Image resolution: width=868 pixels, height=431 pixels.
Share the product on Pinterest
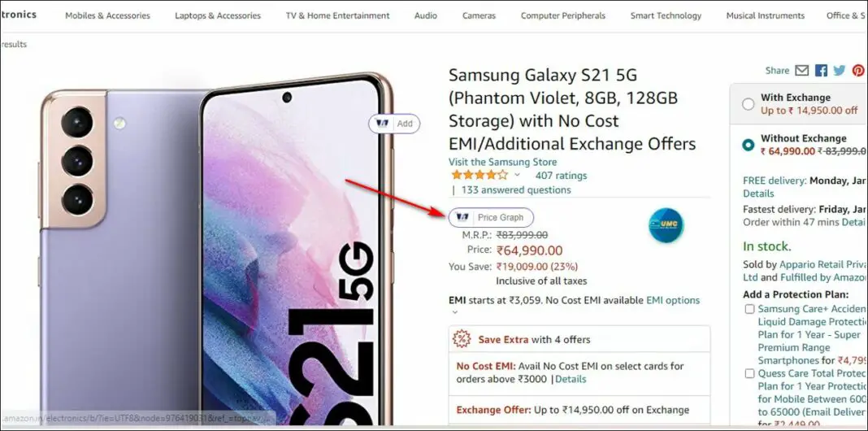coord(858,71)
